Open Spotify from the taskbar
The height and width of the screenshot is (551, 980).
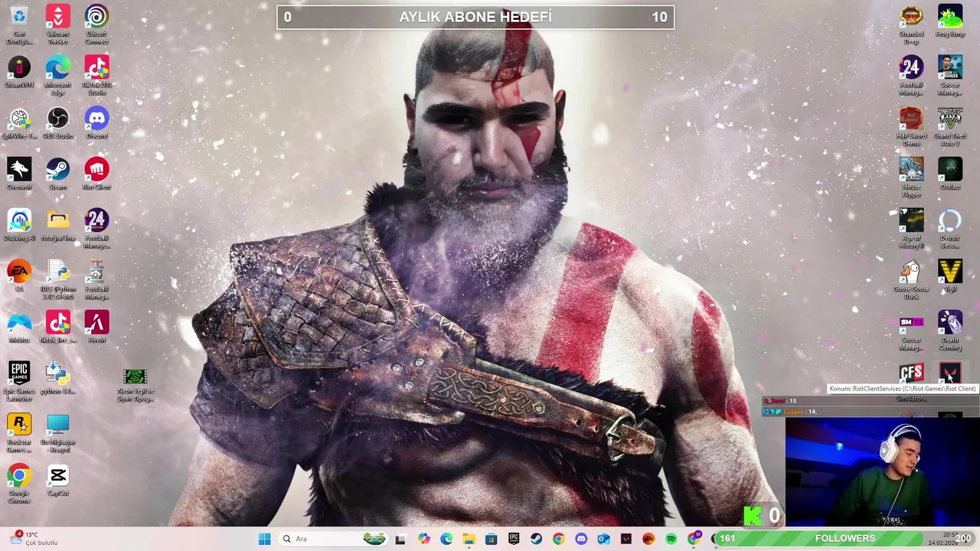point(671,539)
